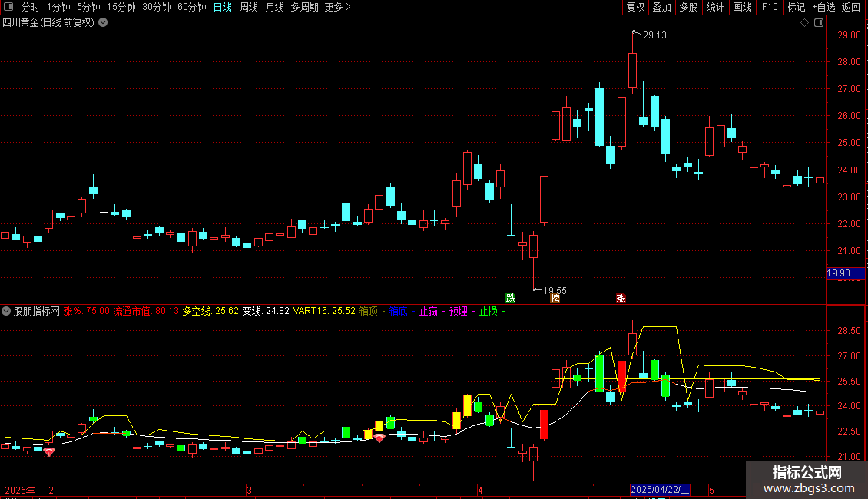Expand the 更多 periods menu
This screenshot has width=868, height=499.
click(x=338, y=7)
